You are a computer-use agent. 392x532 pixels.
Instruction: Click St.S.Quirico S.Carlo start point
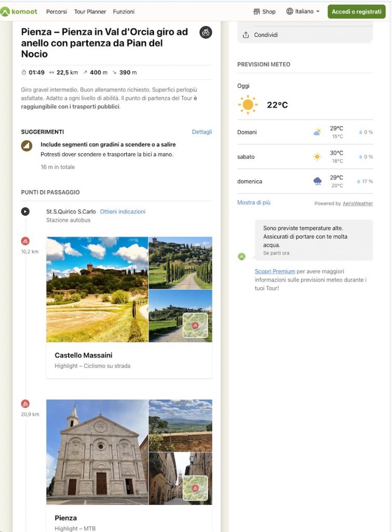tap(71, 211)
